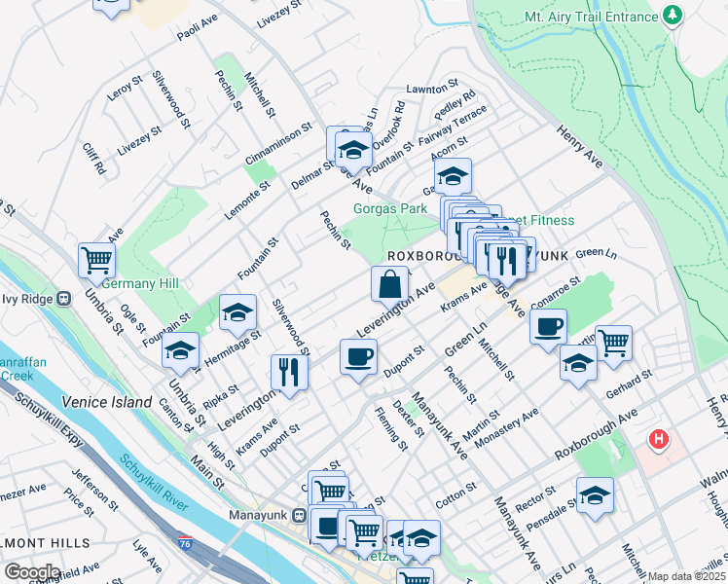Click the Ogle St label

(133, 318)
